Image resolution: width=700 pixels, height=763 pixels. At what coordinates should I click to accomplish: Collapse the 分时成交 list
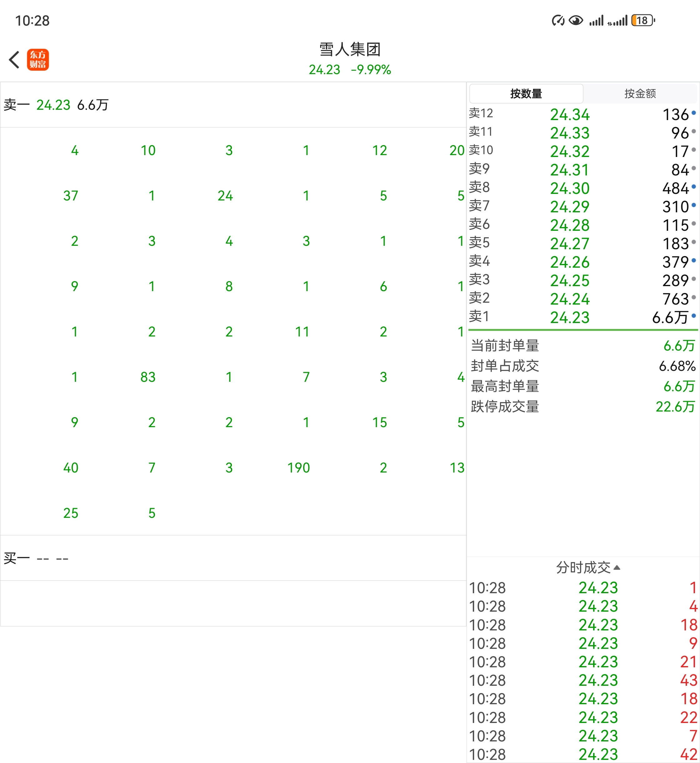pyautogui.click(x=583, y=568)
